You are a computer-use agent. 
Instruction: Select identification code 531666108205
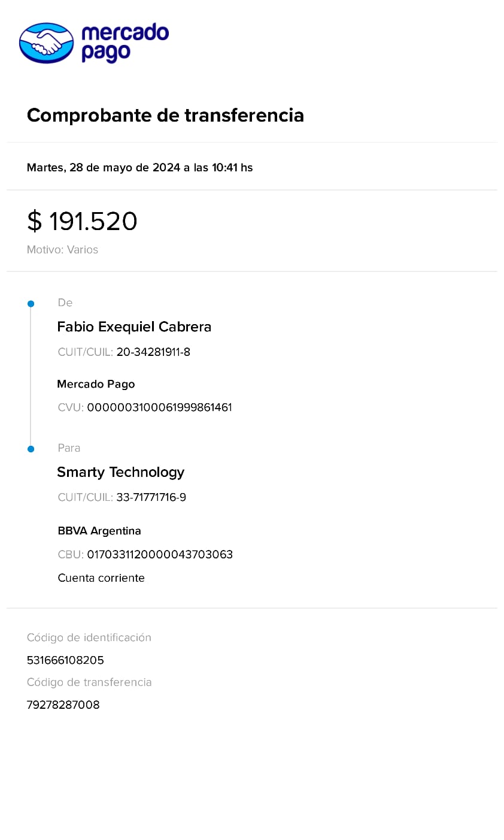point(65,660)
